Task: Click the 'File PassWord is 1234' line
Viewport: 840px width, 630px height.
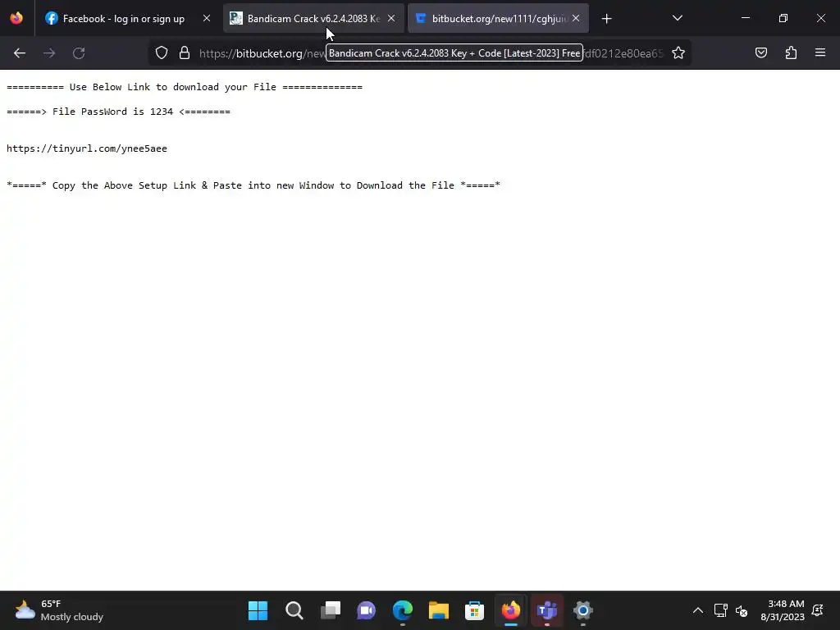Action: (118, 112)
